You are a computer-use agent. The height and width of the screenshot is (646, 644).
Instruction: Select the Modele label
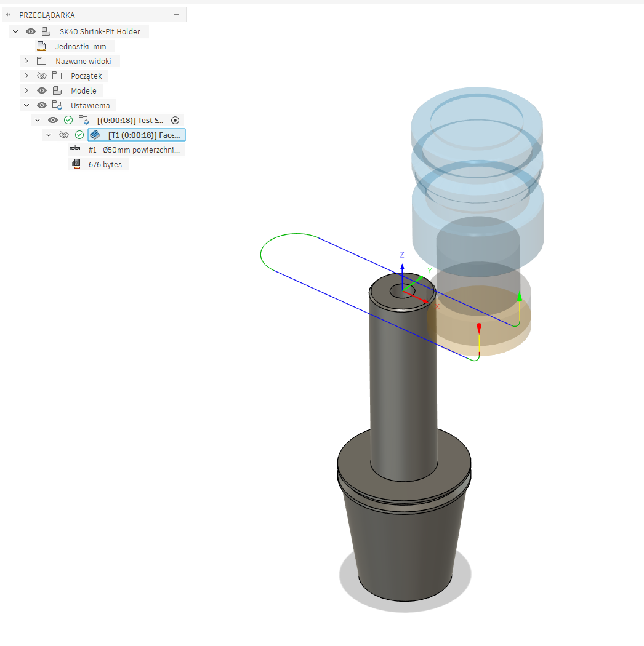(x=84, y=90)
